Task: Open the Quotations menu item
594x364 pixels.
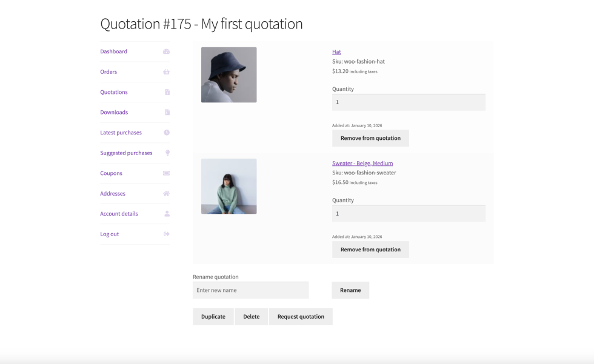Action: click(114, 92)
